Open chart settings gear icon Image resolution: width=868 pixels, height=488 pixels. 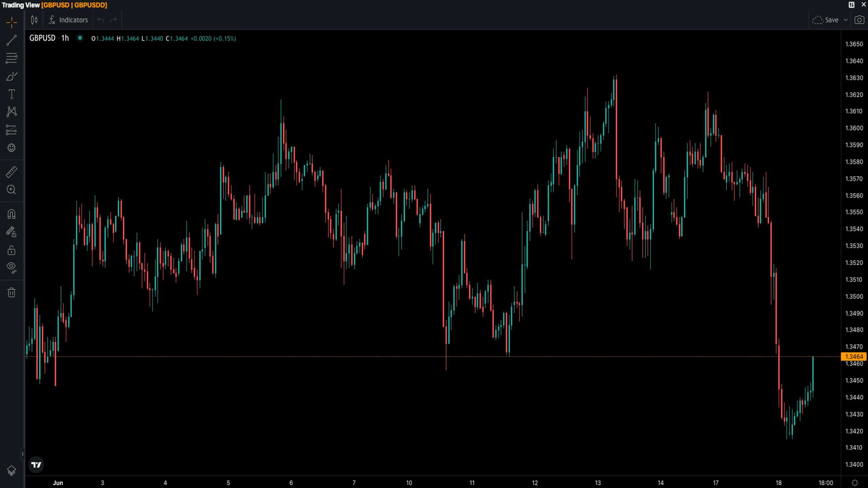click(x=855, y=483)
